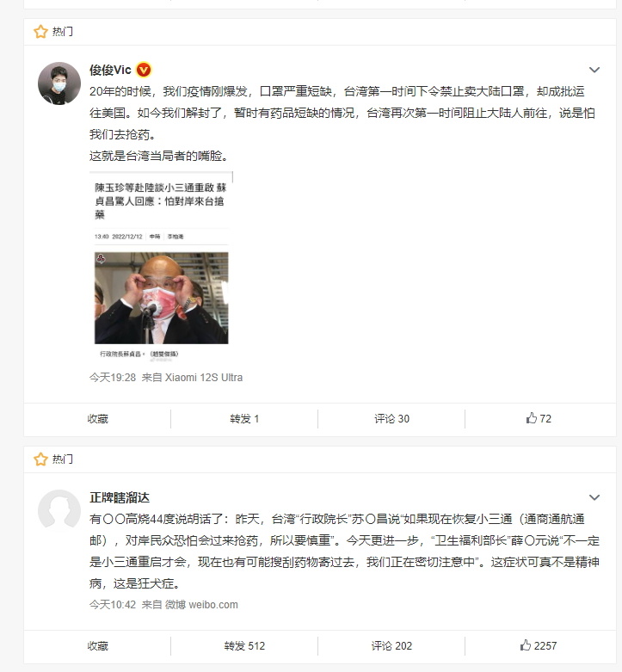
Task: Favorite 正牌瞎溜达's post with 收藏
Action: coord(98,646)
